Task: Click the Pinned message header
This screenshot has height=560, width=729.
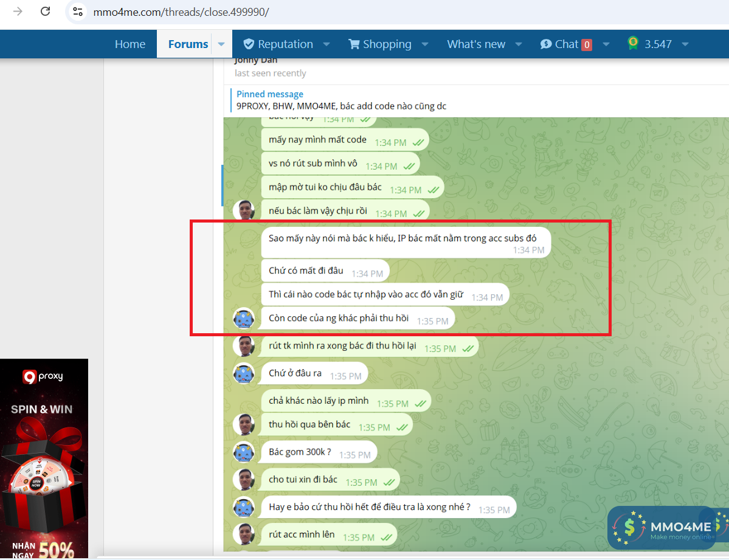Action: (x=270, y=94)
